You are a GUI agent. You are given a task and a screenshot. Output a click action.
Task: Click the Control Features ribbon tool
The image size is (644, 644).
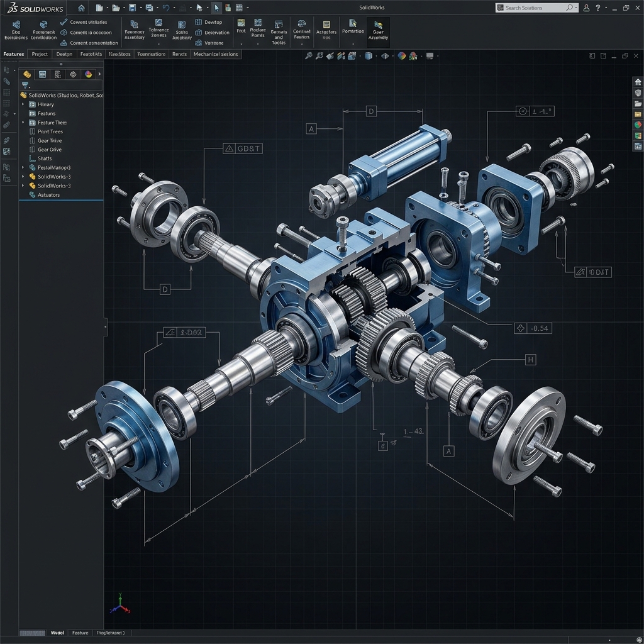(x=301, y=30)
